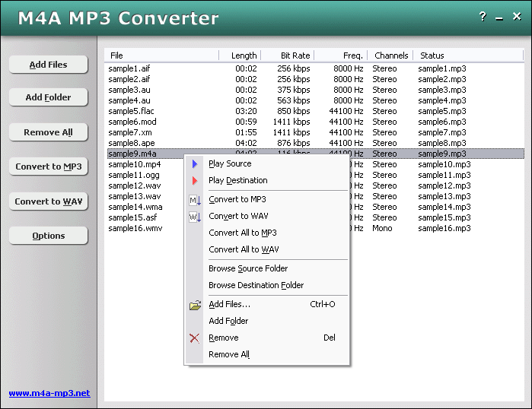
Task: Sort by the Length column header
Action: [240, 55]
